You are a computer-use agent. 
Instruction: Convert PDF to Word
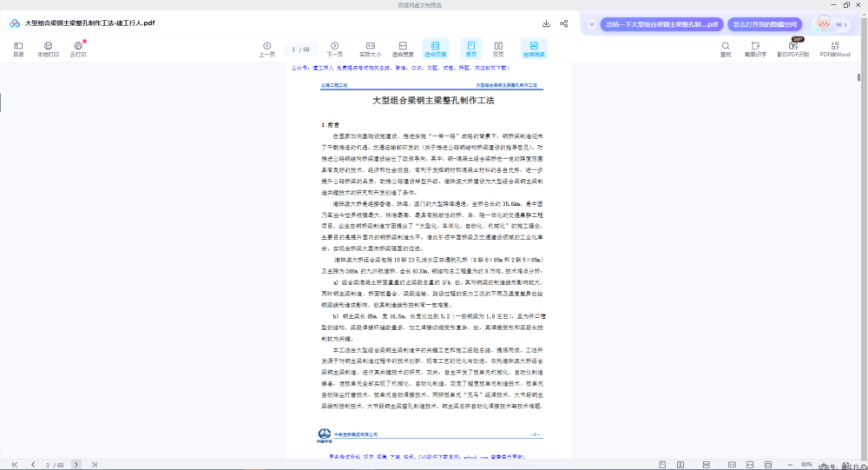tap(835, 50)
